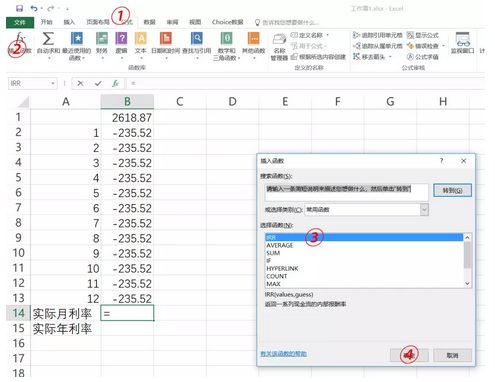Click 错误检查 in the ribbon
495x382 pixels.
(425, 46)
